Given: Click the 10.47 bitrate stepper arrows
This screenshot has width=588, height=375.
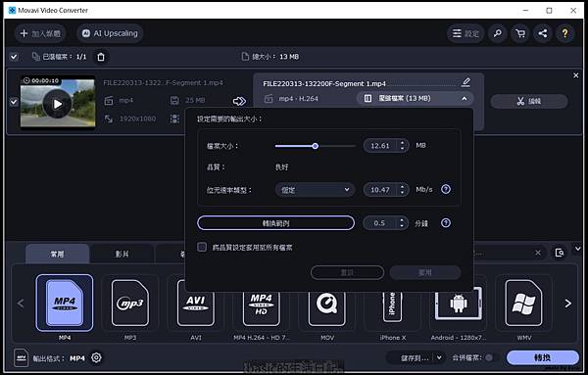Looking at the screenshot, I should click(x=402, y=190).
